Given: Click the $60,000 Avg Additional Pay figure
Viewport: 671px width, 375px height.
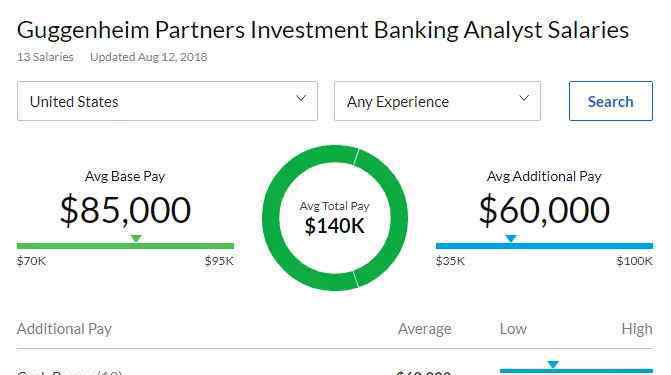Looking at the screenshot, I should click(x=544, y=210).
